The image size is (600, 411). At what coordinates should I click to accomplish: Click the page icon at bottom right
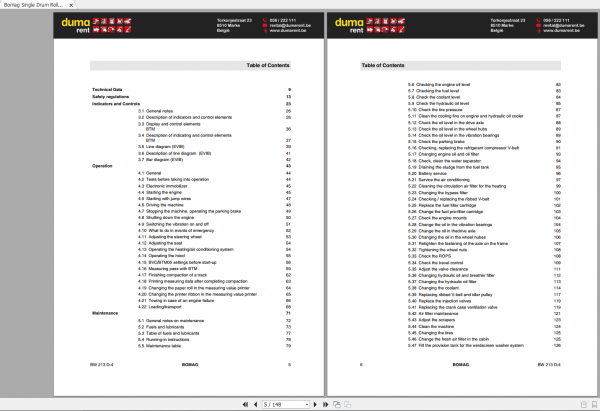click(x=584, y=404)
